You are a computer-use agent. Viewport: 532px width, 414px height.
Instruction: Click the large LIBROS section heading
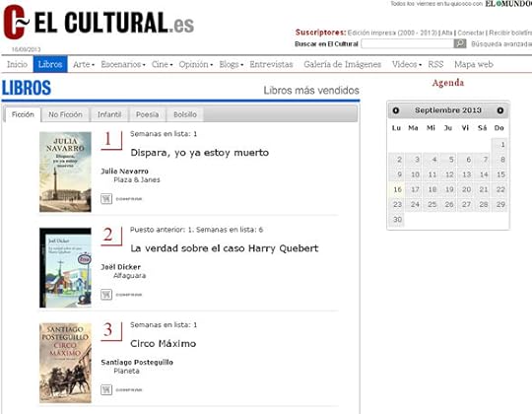click(x=27, y=88)
